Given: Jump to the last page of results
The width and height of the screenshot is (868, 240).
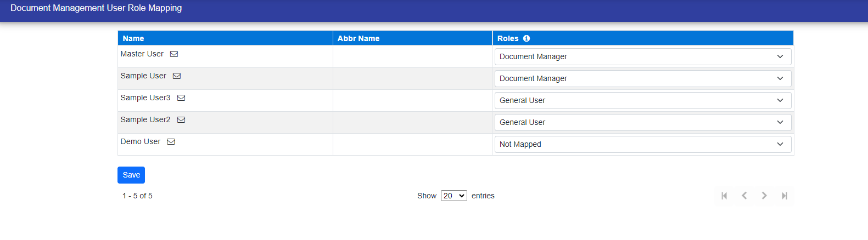Looking at the screenshot, I should [785, 196].
